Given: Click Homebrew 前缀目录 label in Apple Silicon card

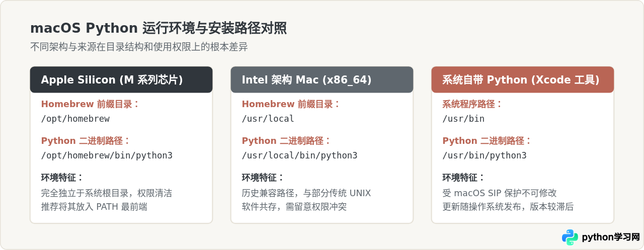Looking at the screenshot, I should click(90, 104).
